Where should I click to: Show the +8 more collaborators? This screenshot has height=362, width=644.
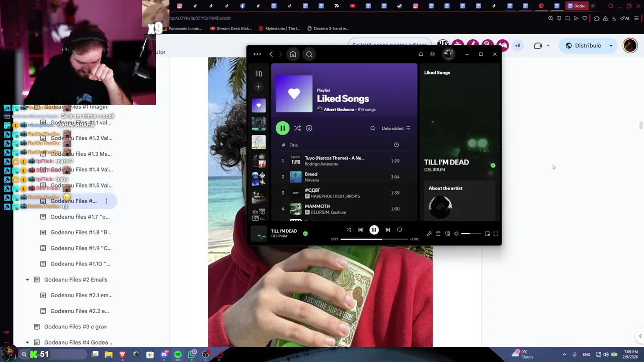tap(517, 45)
